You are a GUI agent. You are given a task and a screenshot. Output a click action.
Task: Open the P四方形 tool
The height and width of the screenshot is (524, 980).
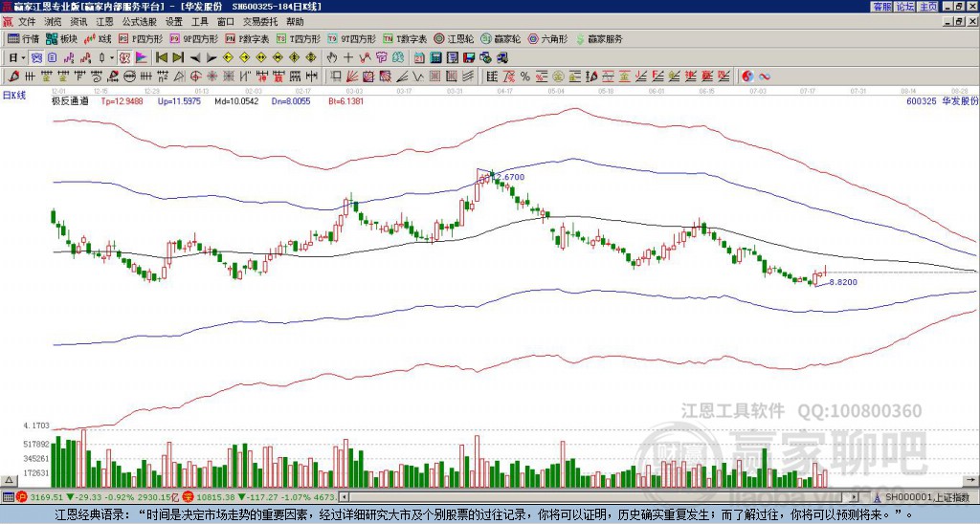point(142,38)
